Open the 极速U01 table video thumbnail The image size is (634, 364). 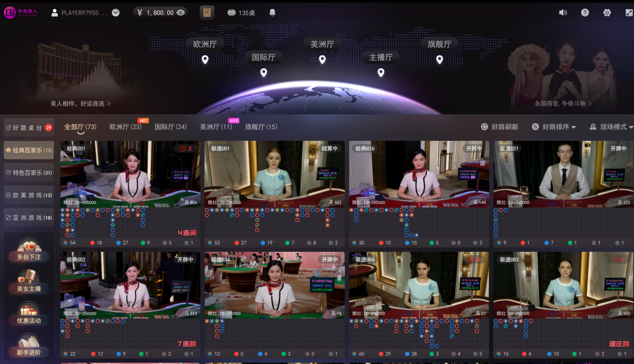tap(274, 174)
